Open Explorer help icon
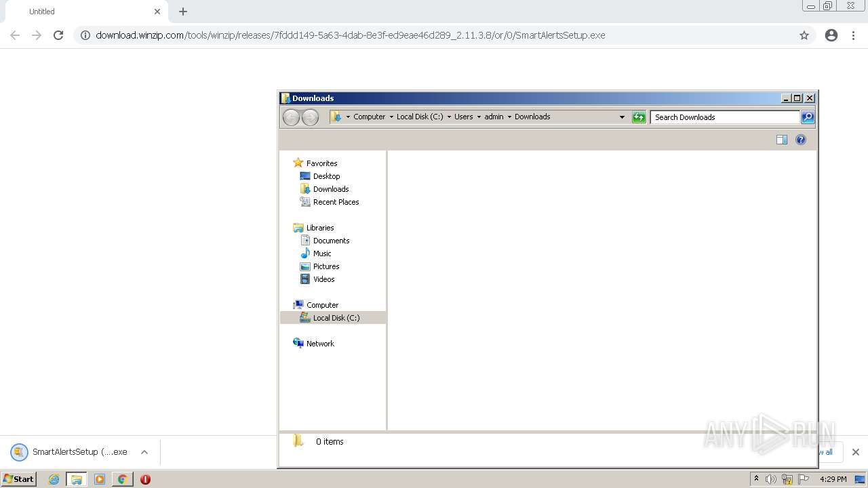The width and height of the screenshot is (868, 488). click(801, 140)
